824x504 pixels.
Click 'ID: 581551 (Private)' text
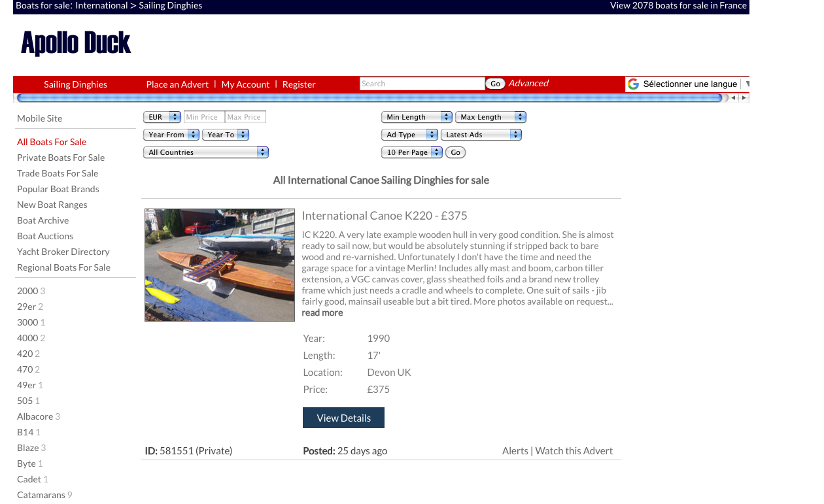coord(188,450)
